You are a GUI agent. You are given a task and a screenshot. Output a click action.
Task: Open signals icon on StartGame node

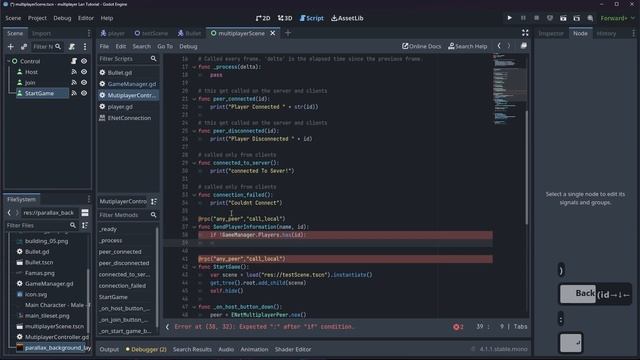click(74, 93)
